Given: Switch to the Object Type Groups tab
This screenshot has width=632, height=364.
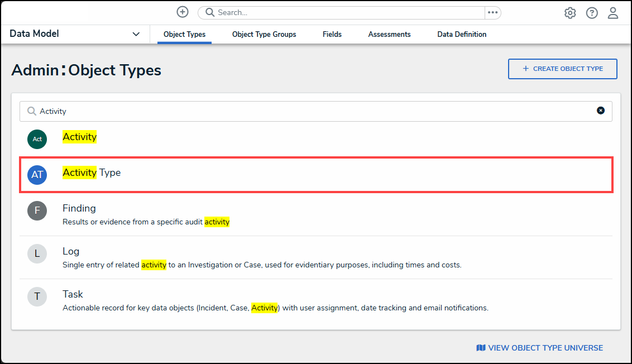Looking at the screenshot, I should 264,35.
